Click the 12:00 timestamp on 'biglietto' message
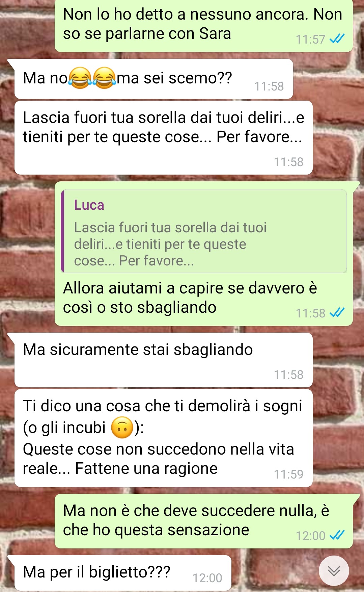This screenshot has height=592, width=364. click(x=207, y=578)
